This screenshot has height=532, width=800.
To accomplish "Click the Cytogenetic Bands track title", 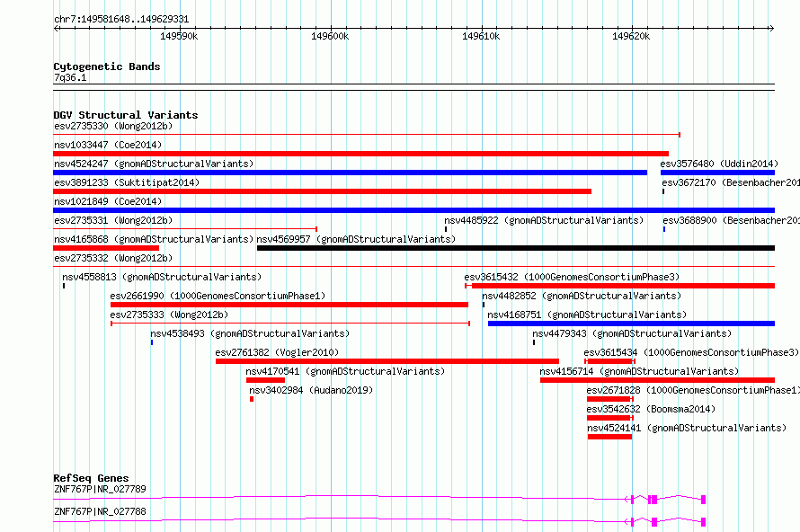I will 107,66.
